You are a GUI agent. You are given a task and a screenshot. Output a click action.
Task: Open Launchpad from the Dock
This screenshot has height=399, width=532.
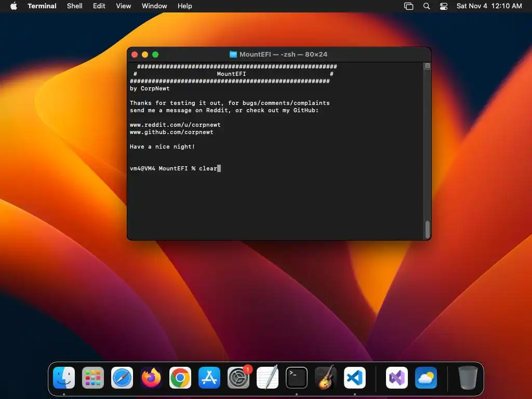click(93, 378)
